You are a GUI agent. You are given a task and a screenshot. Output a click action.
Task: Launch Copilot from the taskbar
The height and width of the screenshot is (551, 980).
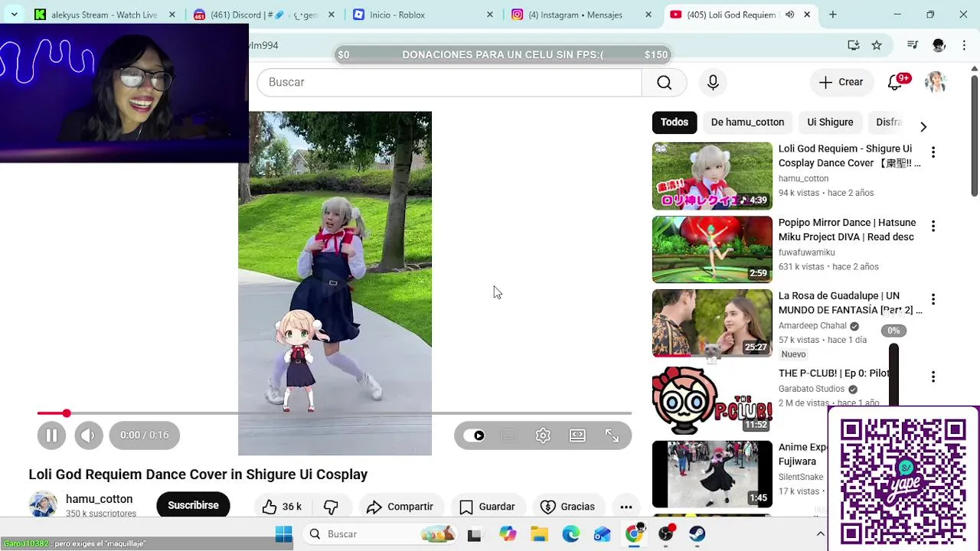[x=508, y=534]
